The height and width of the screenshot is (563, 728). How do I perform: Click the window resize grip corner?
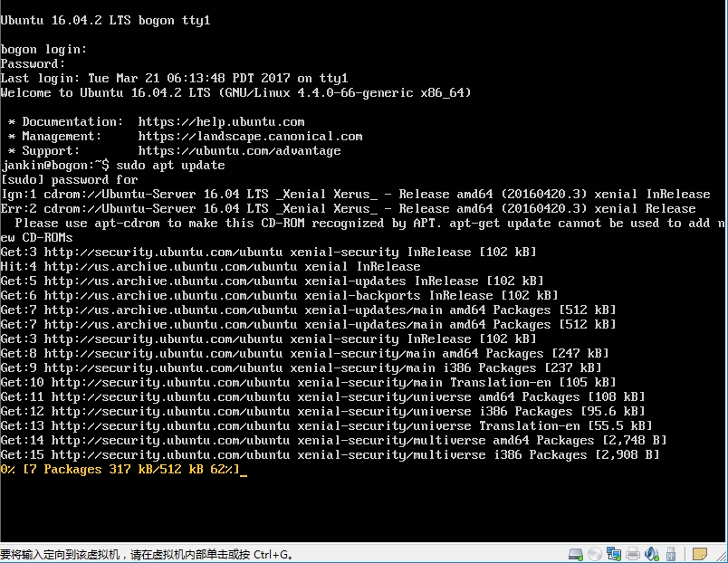coord(722,556)
